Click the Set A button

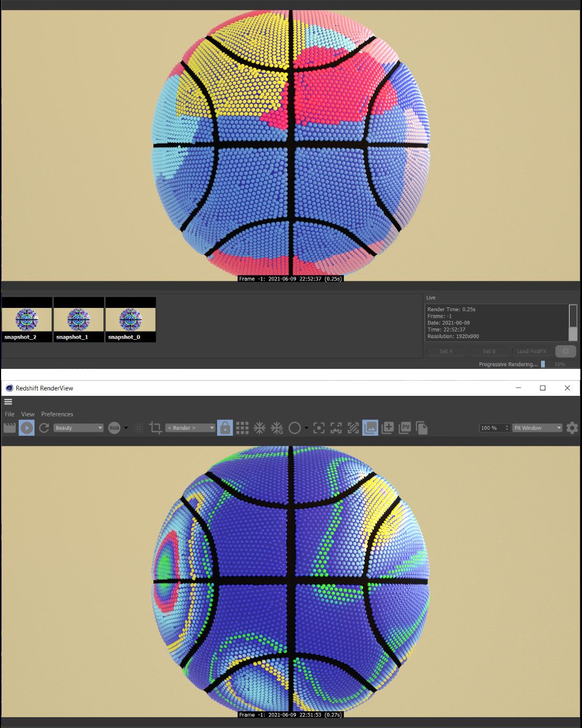point(446,351)
